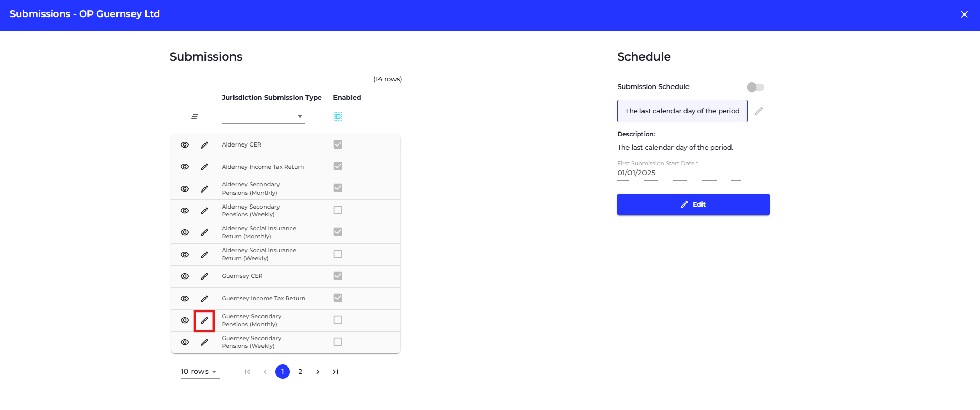This screenshot has height=410, width=980.
Task: Edit Alderney Income Tax Return row
Action: pos(204,167)
